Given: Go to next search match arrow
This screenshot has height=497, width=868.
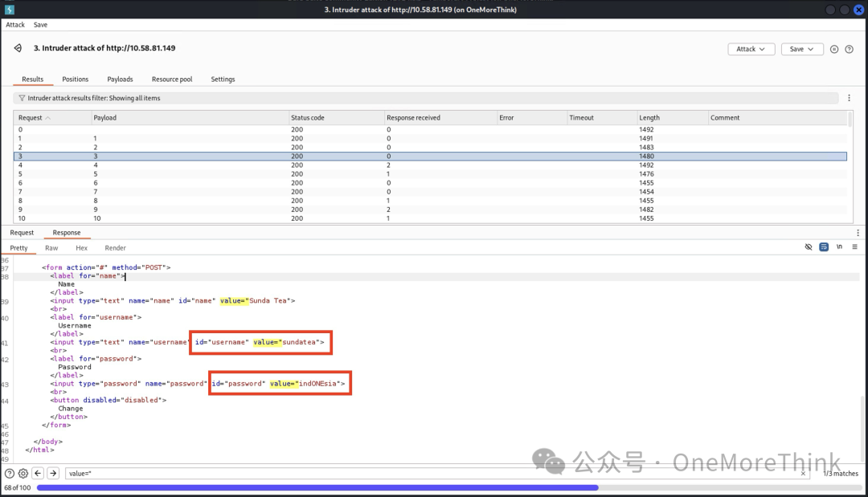Looking at the screenshot, I should [x=53, y=473].
